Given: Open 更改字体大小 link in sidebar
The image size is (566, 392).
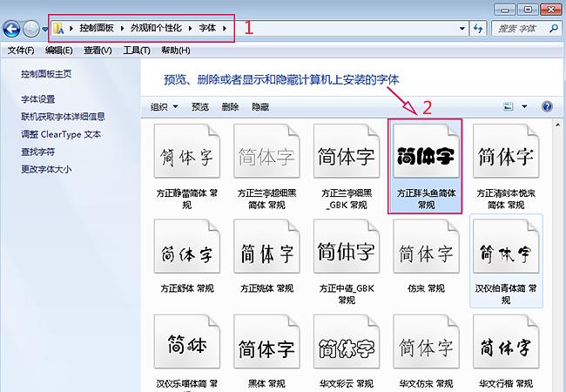Looking at the screenshot, I should 46,169.
